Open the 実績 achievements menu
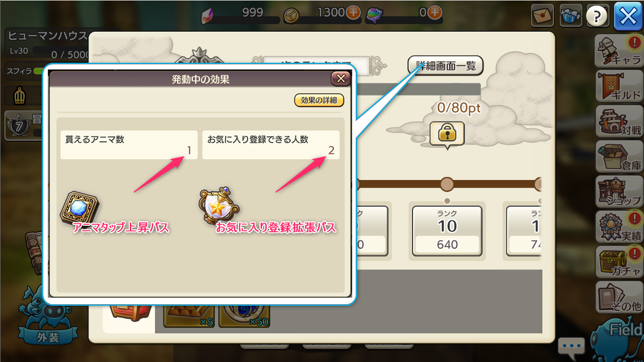644x362 pixels. [x=619, y=227]
